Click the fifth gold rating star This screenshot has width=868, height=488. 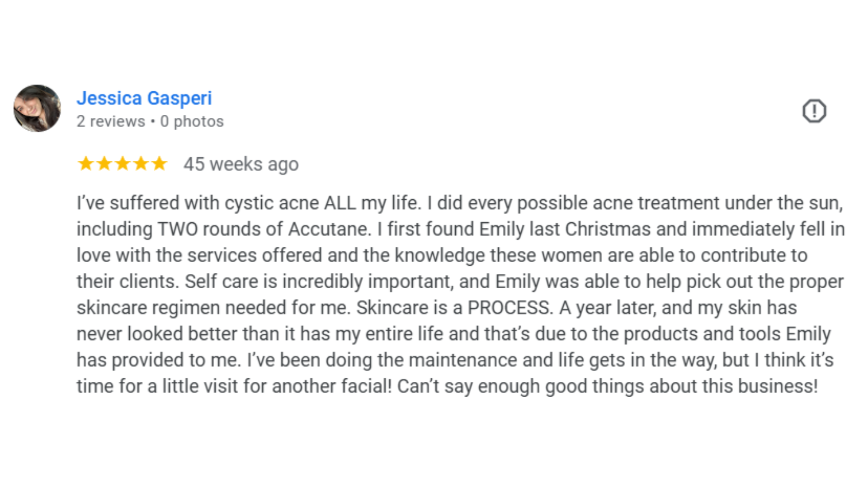point(159,164)
